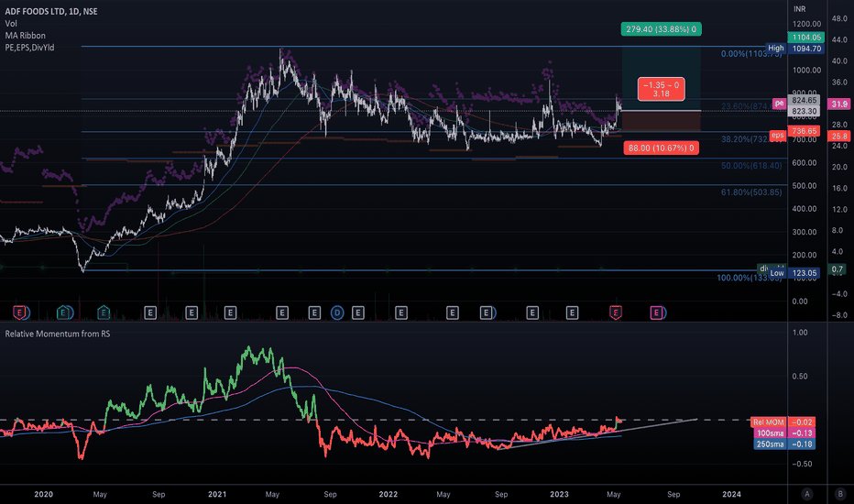This screenshot has height=504, width=854.
Task: Click the 23.60% Fibonacci level label
Action: click(746, 106)
